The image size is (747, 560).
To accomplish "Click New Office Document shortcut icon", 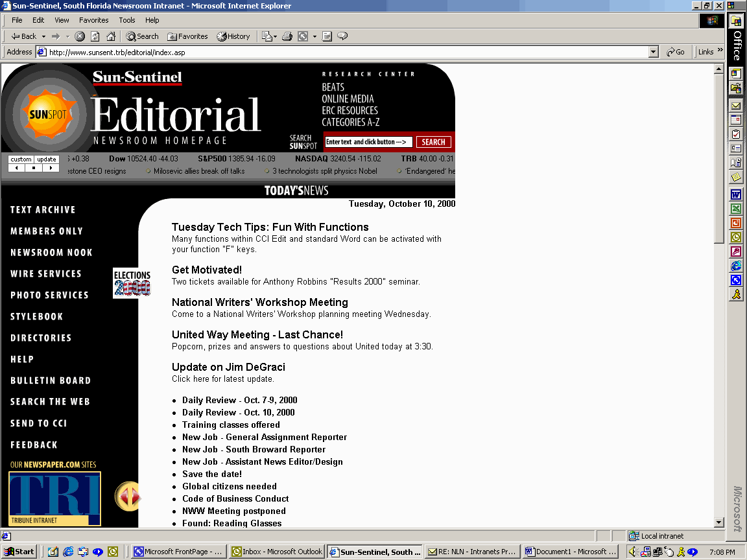I will point(736,73).
